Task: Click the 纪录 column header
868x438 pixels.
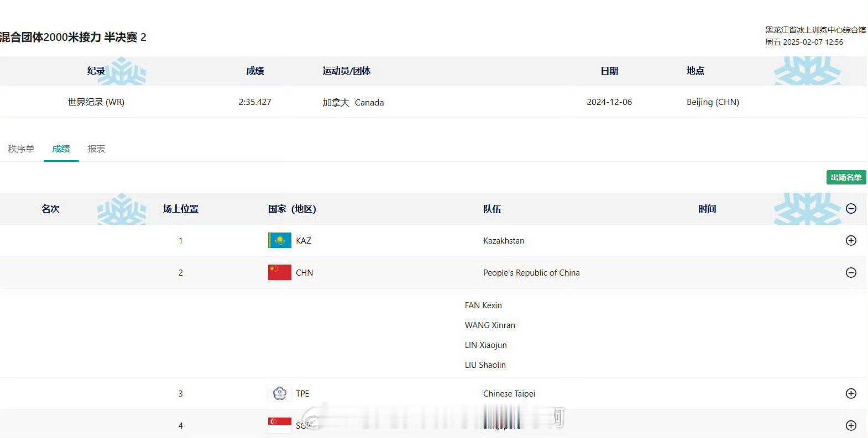Action: coord(96,71)
